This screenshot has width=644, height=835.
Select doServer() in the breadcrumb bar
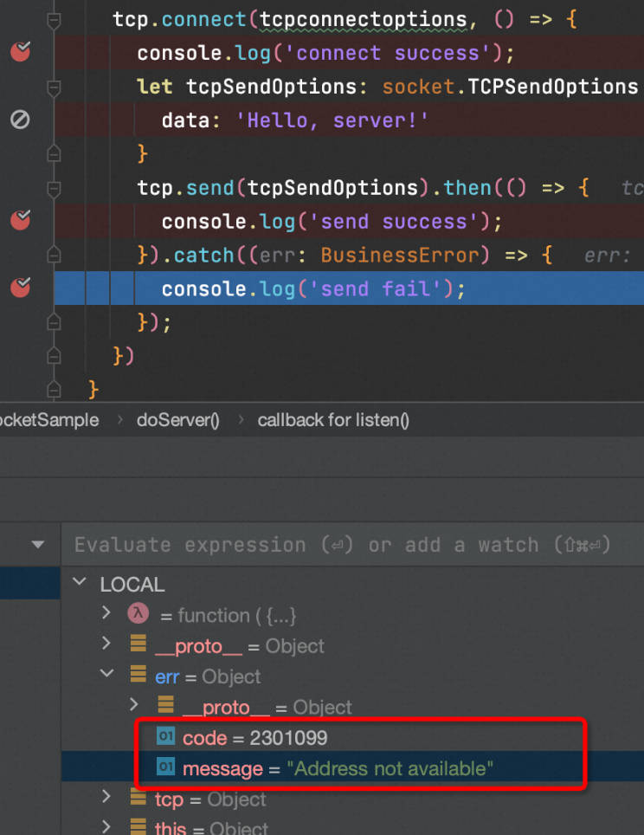pos(177,420)
